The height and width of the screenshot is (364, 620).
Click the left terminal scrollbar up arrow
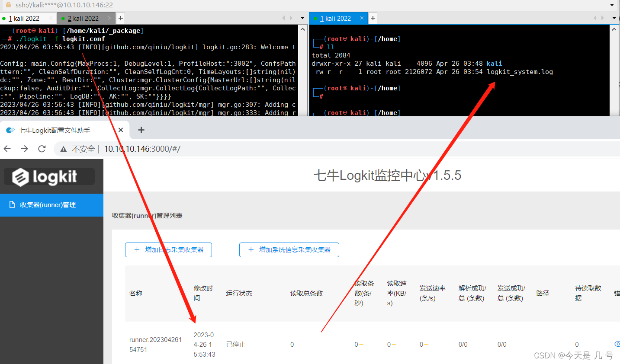click(303, 29)
